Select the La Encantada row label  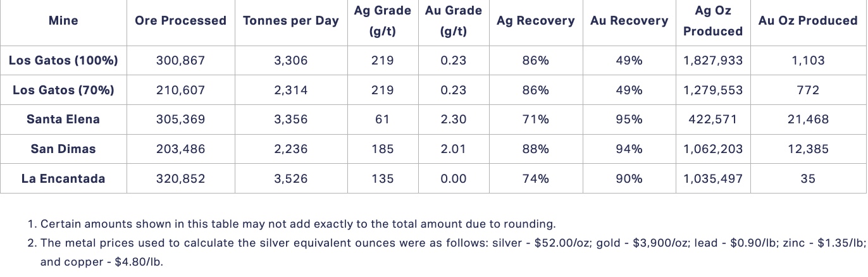[x=63, y=179]
